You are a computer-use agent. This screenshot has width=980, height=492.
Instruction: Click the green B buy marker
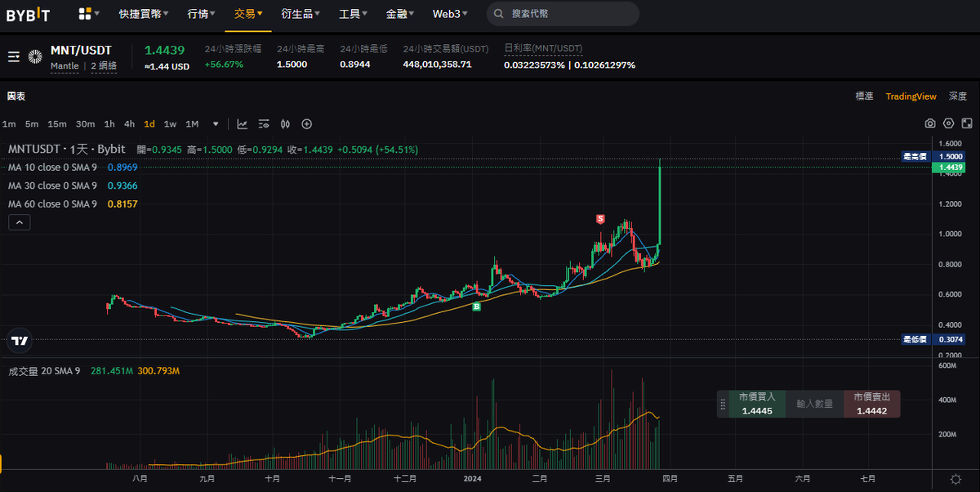click(x=476, y=306)
